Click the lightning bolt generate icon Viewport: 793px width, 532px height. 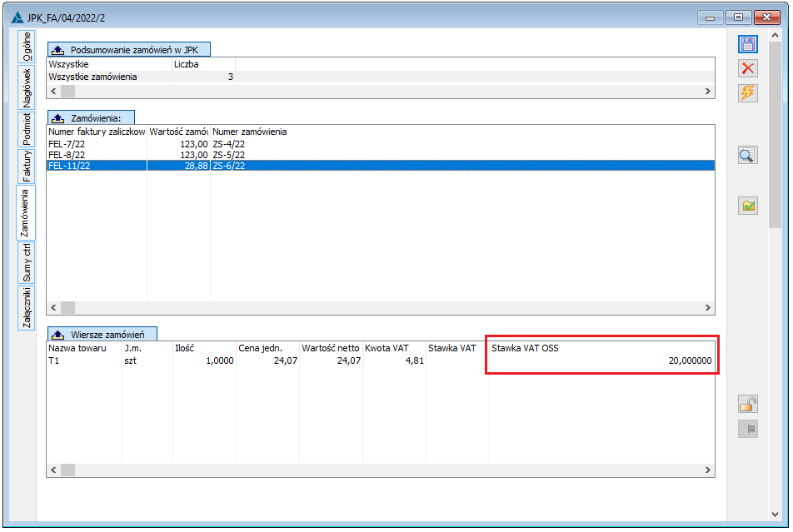click(x=747, y=93)
